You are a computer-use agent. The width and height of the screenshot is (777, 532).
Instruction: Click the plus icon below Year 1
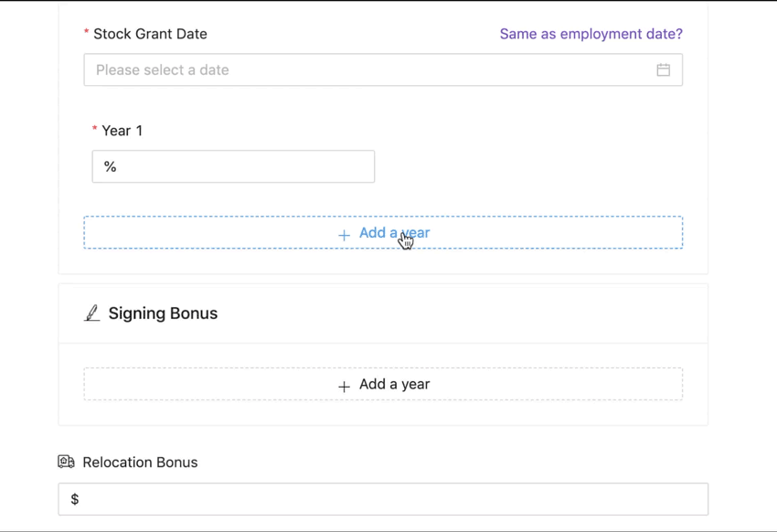[x=344, y=235]
